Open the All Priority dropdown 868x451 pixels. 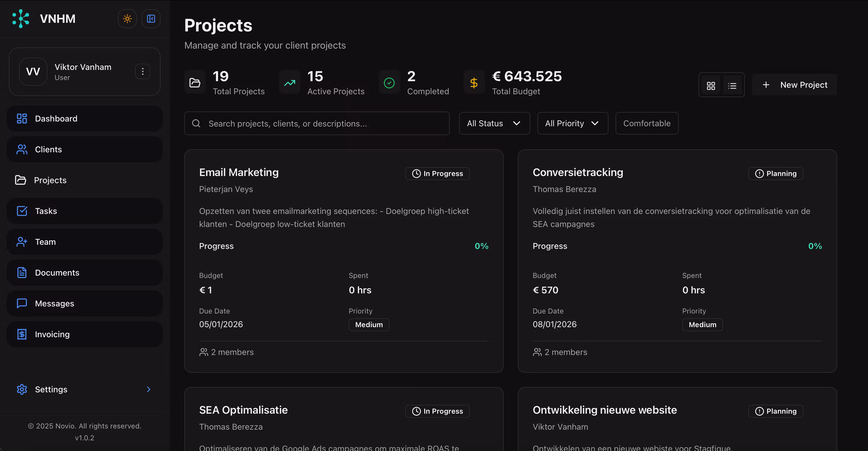click(x=572, y=123)
